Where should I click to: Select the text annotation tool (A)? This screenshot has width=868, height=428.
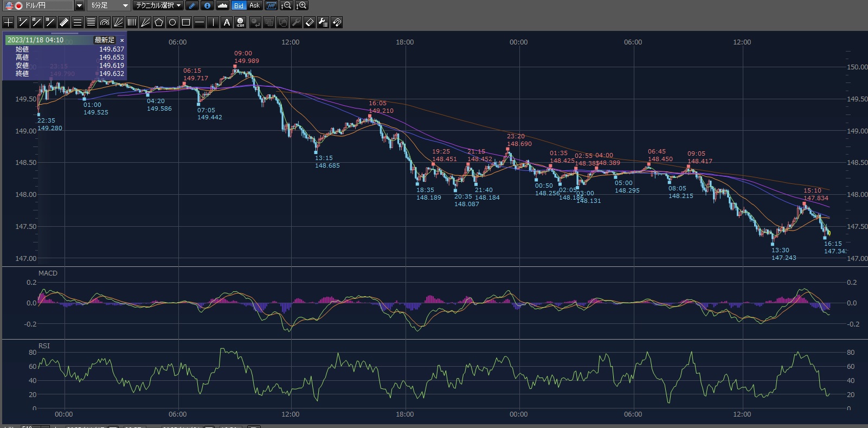[227, 22]
